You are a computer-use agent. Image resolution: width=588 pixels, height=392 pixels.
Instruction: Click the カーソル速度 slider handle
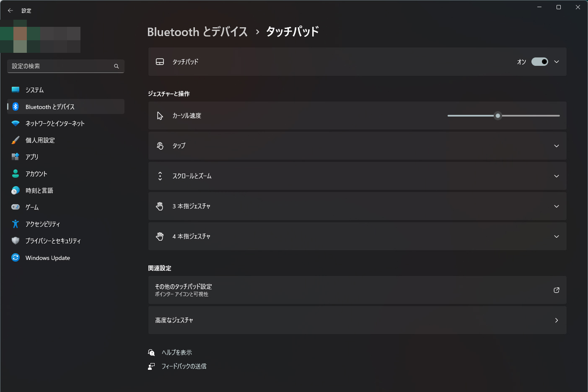pyautogui.click(x=498, y=116)
